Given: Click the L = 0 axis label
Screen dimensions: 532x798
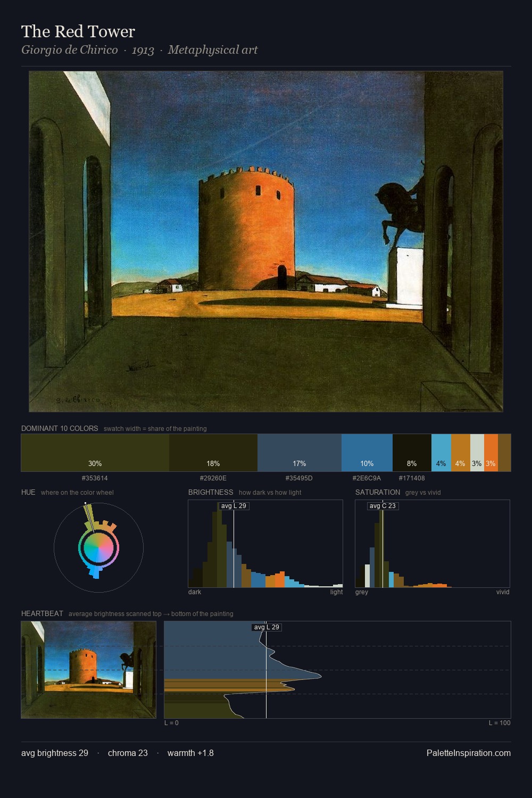Looking at the screenshot, I should click(x=171, y=723).
